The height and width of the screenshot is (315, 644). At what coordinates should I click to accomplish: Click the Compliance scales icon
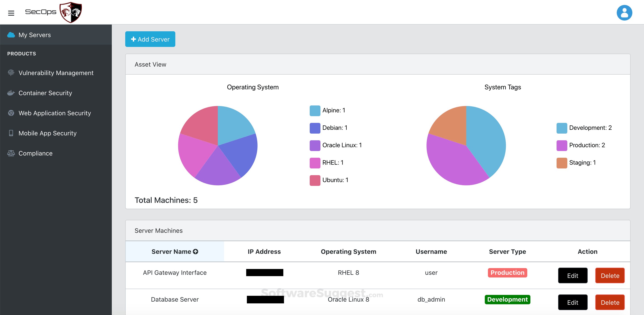tap(11, 153)
